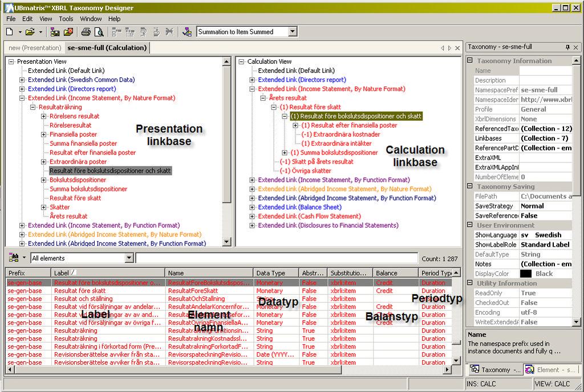The image size is (584, 392).
Task: Click element table horizontal scroll right arrow
Action: click(x=447, y=370)
